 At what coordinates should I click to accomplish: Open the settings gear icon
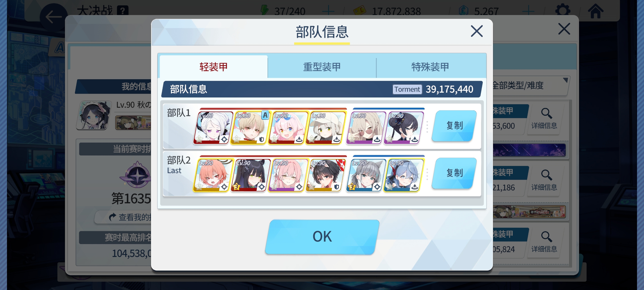click(x=563, y=11)
